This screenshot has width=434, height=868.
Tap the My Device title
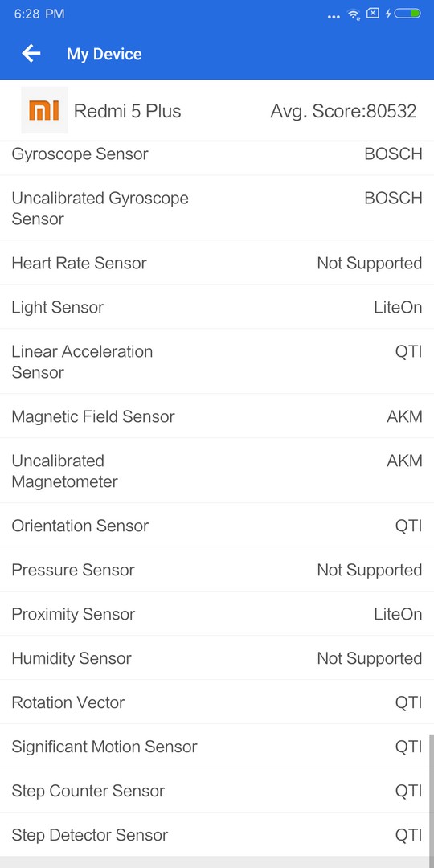(x=104, y=55)
